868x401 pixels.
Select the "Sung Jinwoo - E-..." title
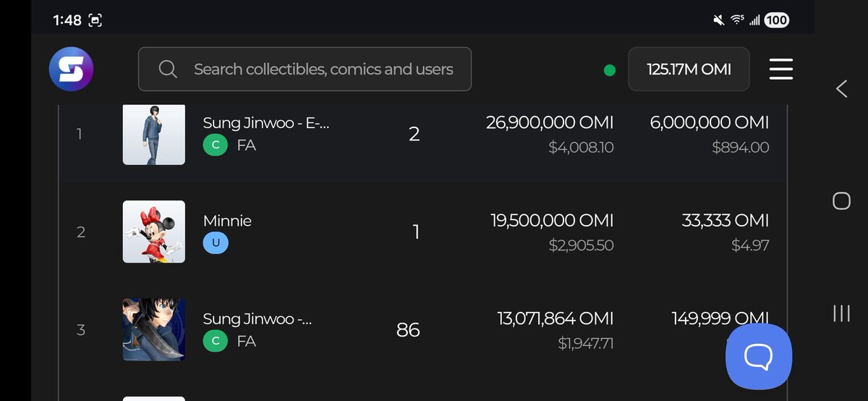tap(266, 122)
